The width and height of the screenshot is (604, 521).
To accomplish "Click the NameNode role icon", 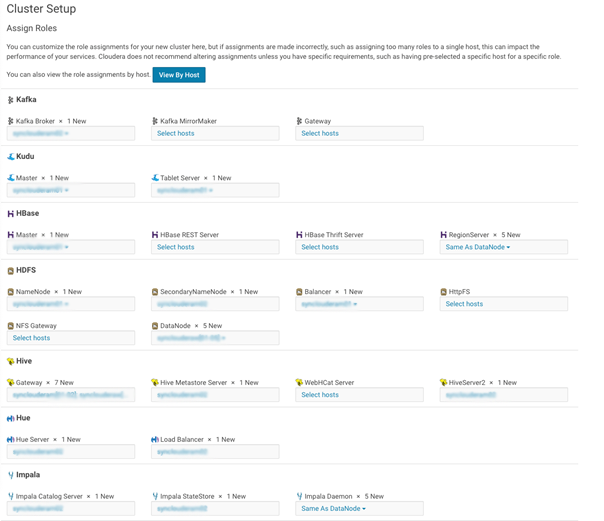I will click(x=10, y=292).
